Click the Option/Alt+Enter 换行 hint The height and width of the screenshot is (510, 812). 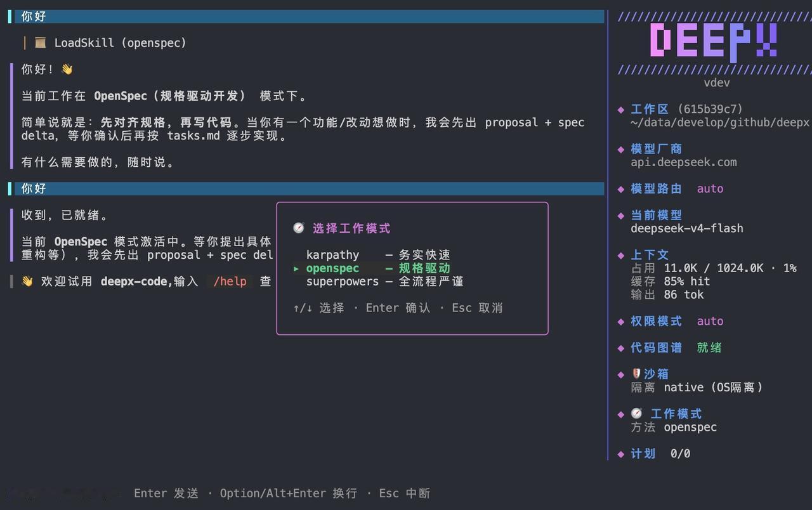[x=289, y=493]
